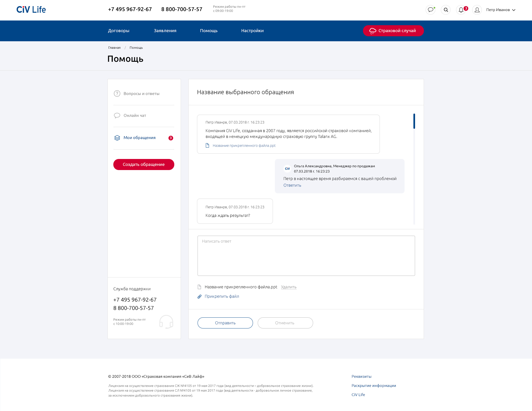This screenshot has width=532, height=411.
Task: Click the paperclip attach icon
Action: click(199, 297)
